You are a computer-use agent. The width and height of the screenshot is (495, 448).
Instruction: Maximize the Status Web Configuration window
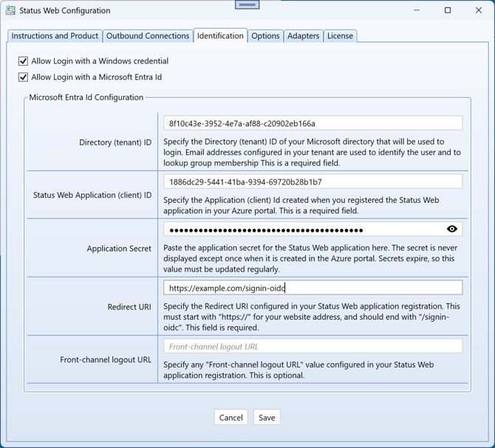point(448,10)
